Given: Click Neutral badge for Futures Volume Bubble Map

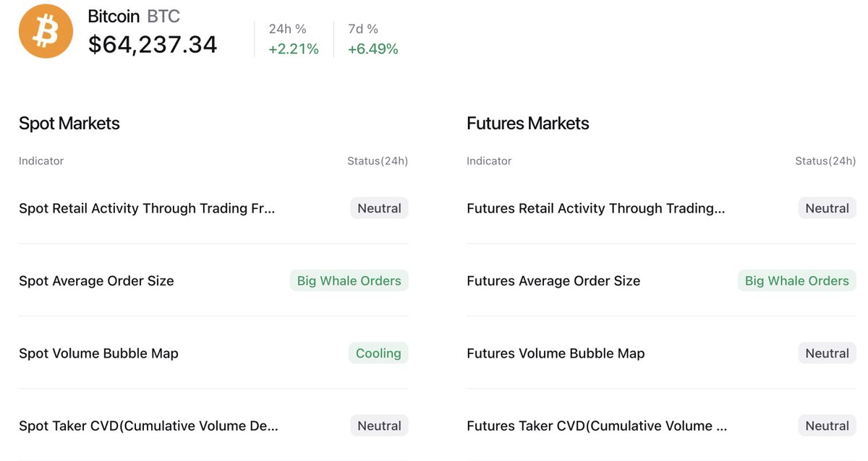Looking at the screenshot, I should (827, 353).
